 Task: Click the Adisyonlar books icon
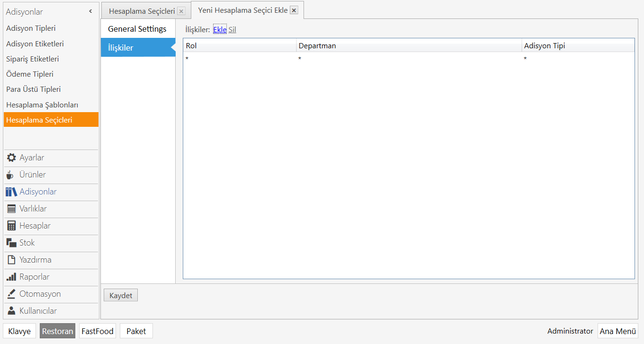pos(11,192)
